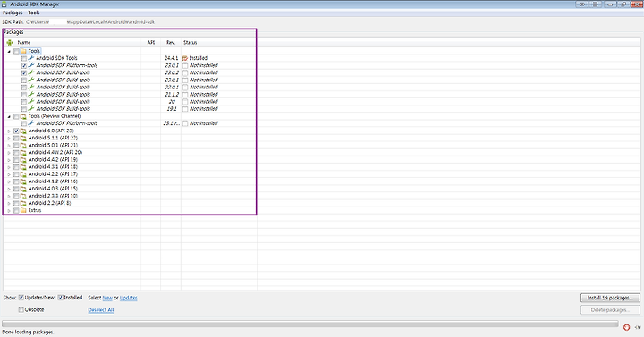The width and height of the screenshot is (644, 337).
Task: Enable the Obsolete checkbox
Action: (x=21, y=310)
